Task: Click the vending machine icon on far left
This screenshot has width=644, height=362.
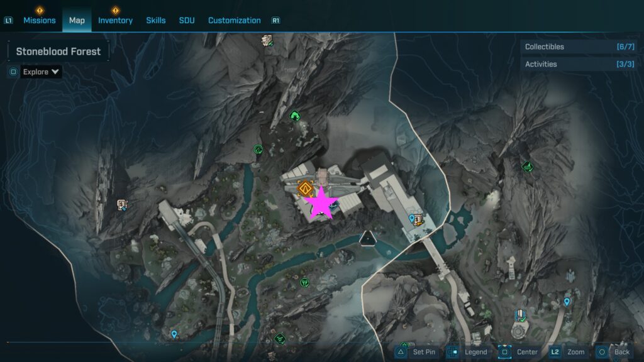Action: pyautogui.click(x=122, y=204)
